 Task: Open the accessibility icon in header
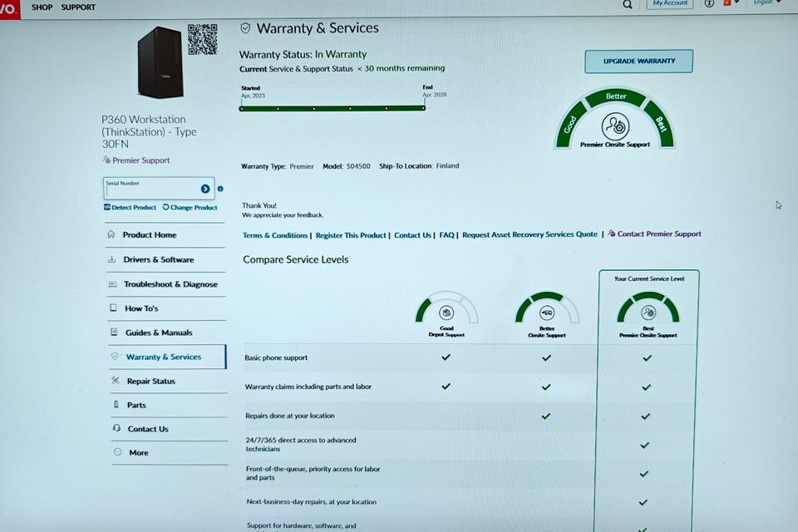point(709,3)
